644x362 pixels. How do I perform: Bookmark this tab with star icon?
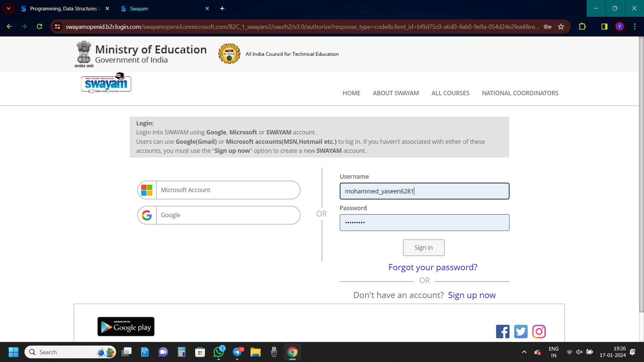(561, 26)
